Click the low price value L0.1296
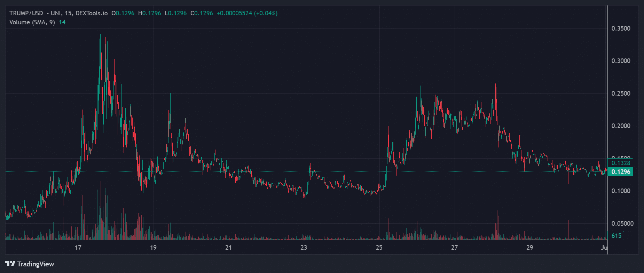This screenshot has height=273, width=644. (x=176, y=13)
